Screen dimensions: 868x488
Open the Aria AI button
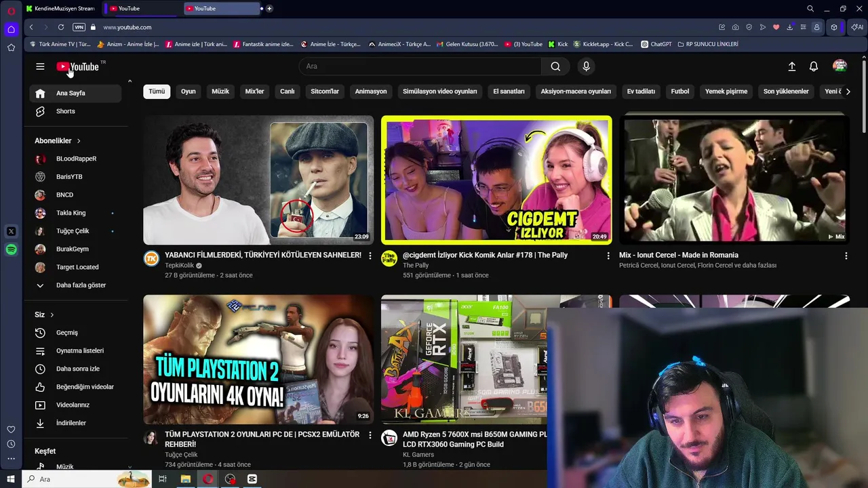857,27
